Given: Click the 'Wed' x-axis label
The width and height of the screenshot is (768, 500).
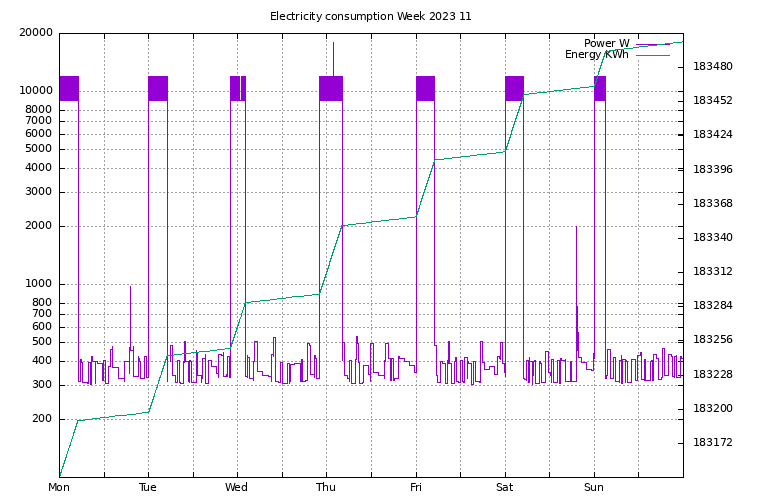Looking at the screenshot, I should pyautogui.click(x=237, y=488).
